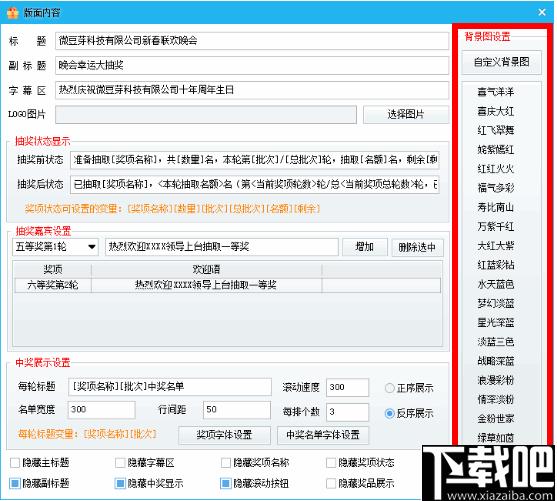The image size is (557, 501).
Task: Click the 滚动速度 value field
Action: (347, 387)
